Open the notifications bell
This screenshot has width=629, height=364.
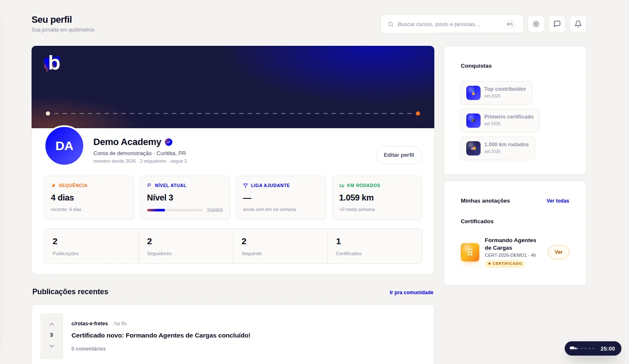tap(578, 24)
